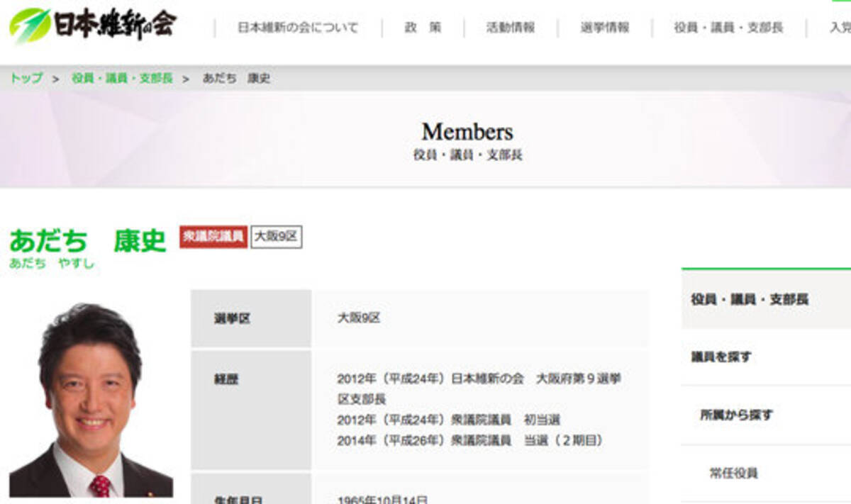The width and height of the screenshot is (851, 504).
Task: Click the red 衆議院議員 badge
Action: [213, 237]
